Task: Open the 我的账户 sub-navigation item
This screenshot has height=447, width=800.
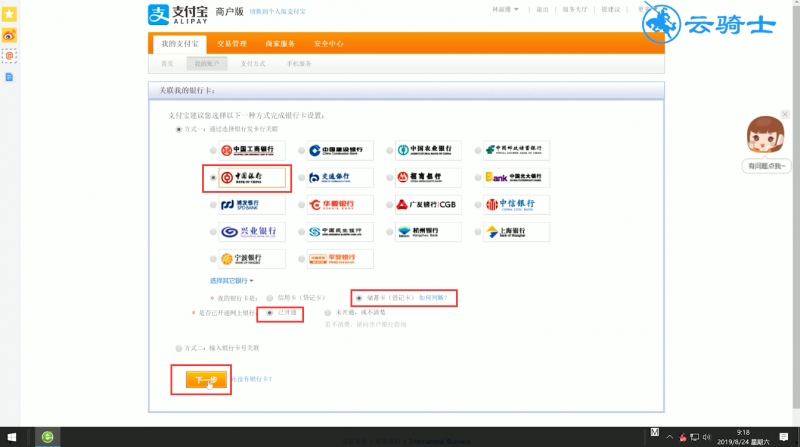Action: tap(207, 64)
